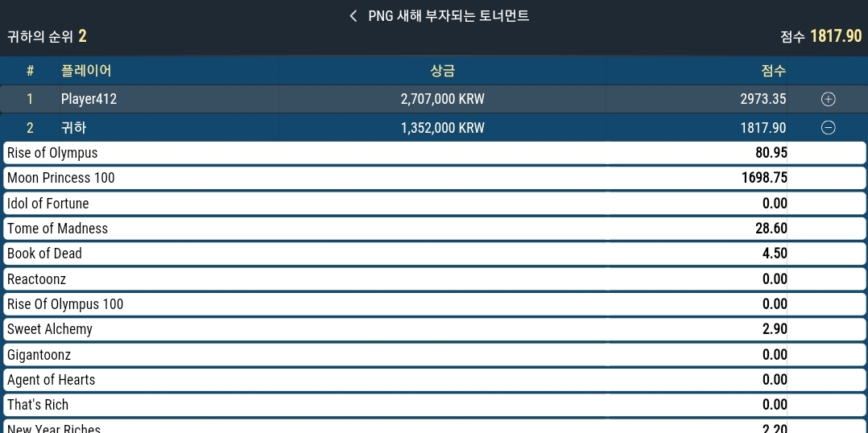Select the 귀하 rank 2 row
The width and height of the screenshot is (868, 433).
point(434,128)
